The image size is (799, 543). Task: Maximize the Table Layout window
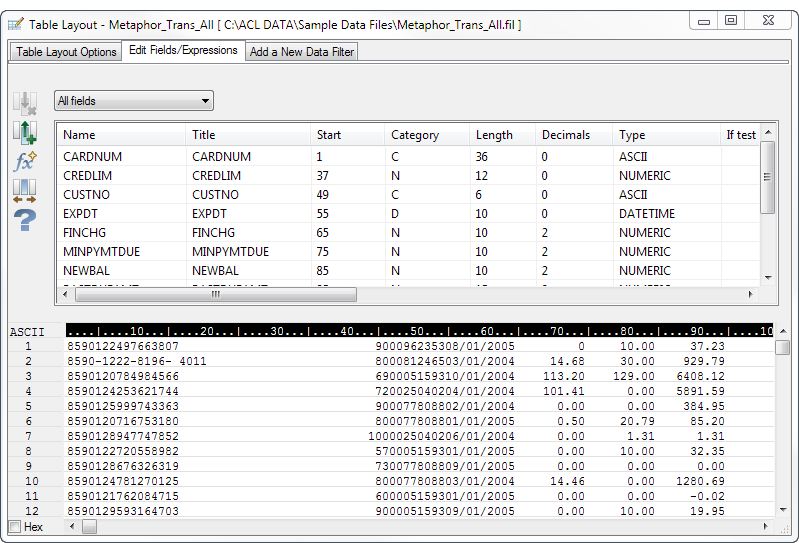click(731, 21)
